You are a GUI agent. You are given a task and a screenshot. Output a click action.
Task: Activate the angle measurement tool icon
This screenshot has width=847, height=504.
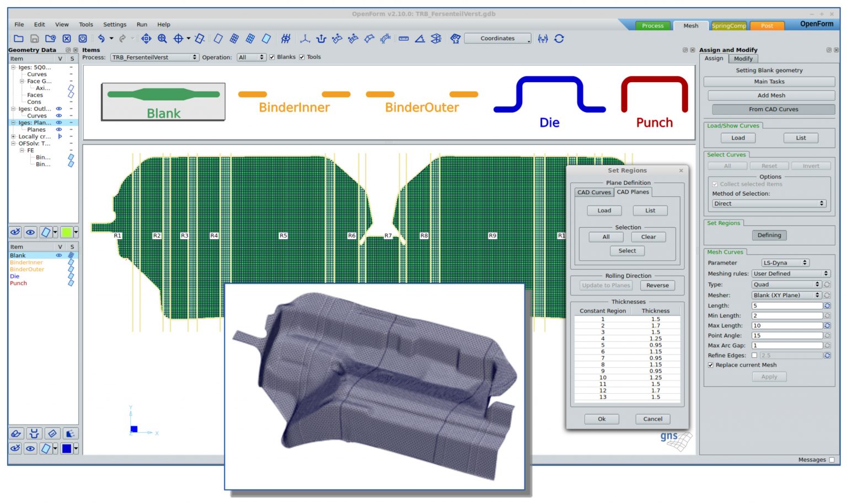click(x=420, y=39)
